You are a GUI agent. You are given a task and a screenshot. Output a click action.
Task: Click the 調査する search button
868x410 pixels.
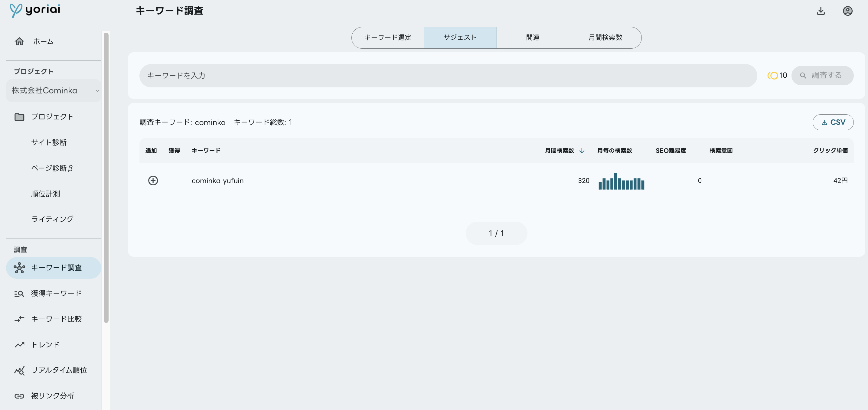click(x=822, y=76)
